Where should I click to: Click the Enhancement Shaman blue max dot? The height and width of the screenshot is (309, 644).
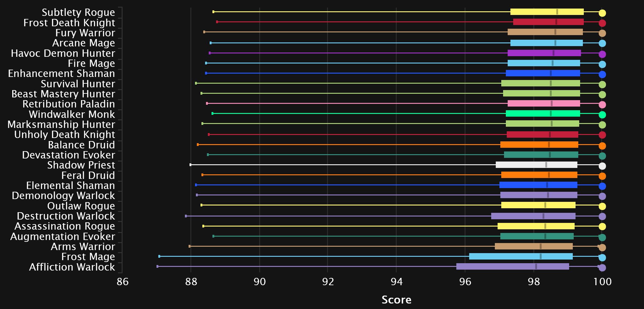tap(602, 74)
